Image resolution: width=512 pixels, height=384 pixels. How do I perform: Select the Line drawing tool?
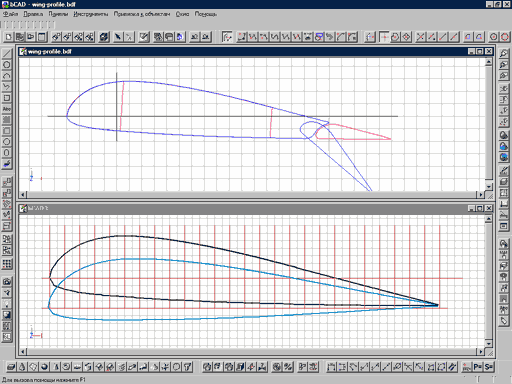[x=7, y=54]
